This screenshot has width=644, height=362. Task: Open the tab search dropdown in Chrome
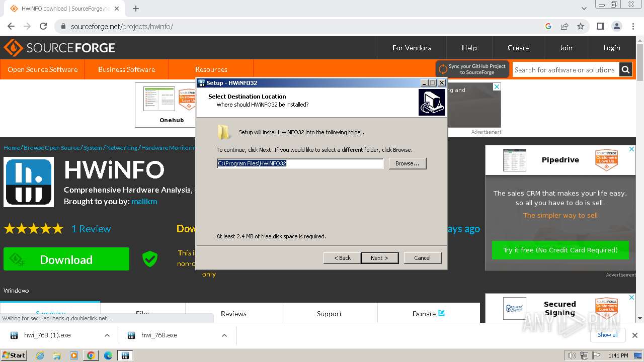point(584,9)
